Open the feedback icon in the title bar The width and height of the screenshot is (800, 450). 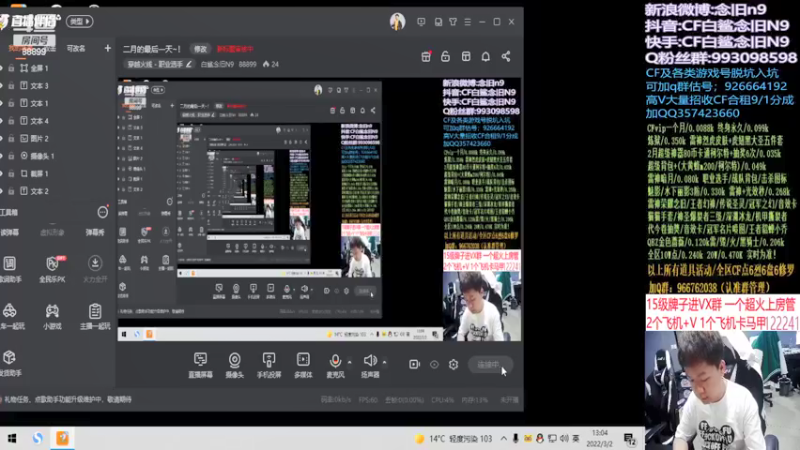point(421,22)
